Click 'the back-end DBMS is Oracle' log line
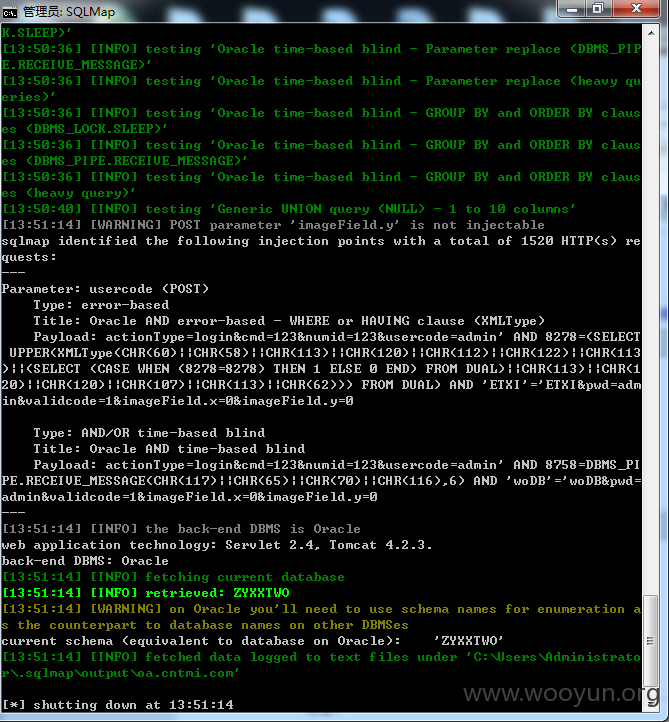This screenshot has height=722, width=669. click(x=181, y=529)
